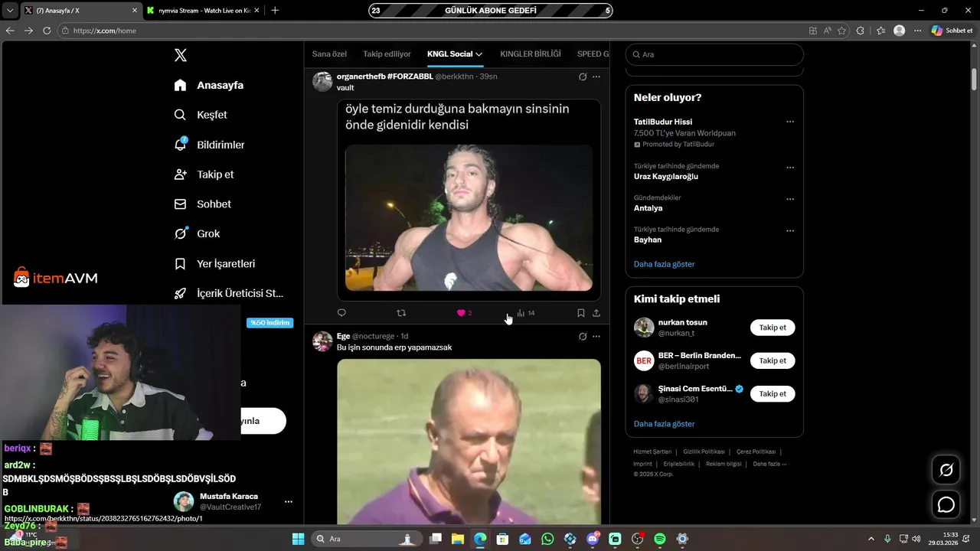Open Yer İşaretleri bookmarks
The image size is (980, 551).
click(214, 263)
